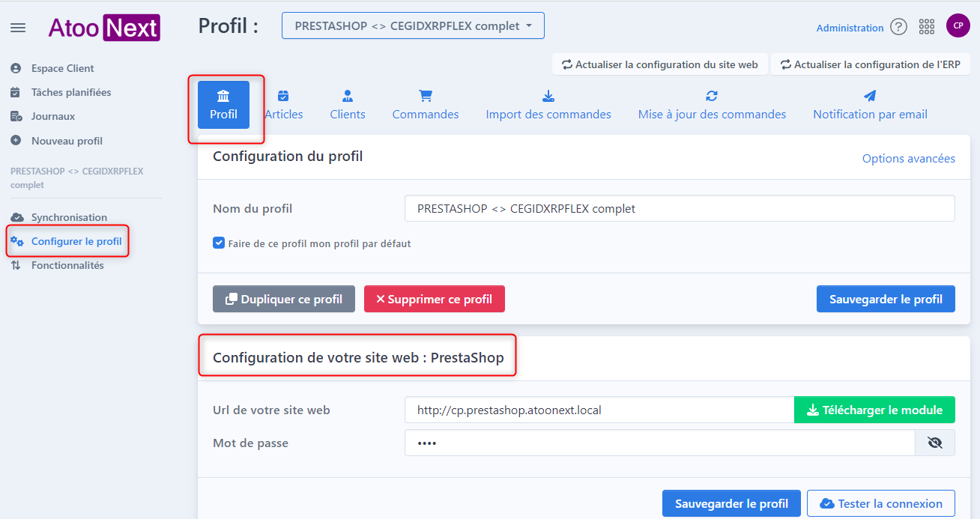
Task: Save profile in the PrestaShop section
Action: pos(731,503)
